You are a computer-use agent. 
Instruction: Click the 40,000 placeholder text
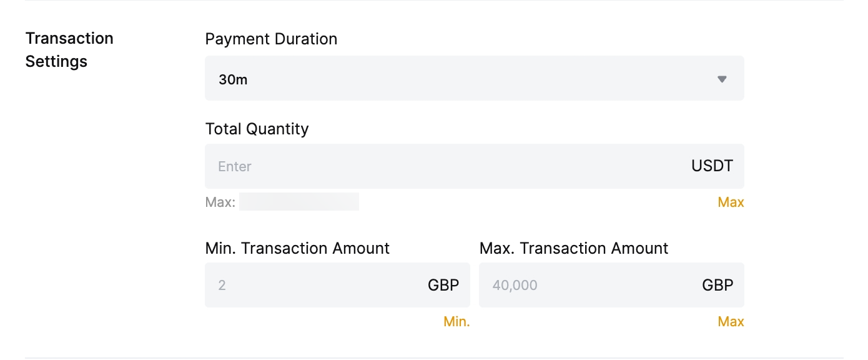pos(515,286)
